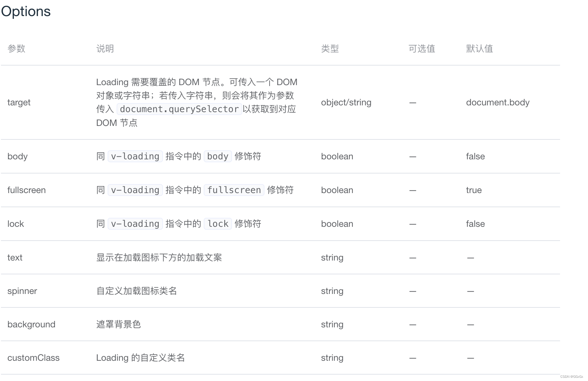Select the spinner parameter name
Image resolution: width=588 pixels, height=381 pixels.
[x=22, y=291]
